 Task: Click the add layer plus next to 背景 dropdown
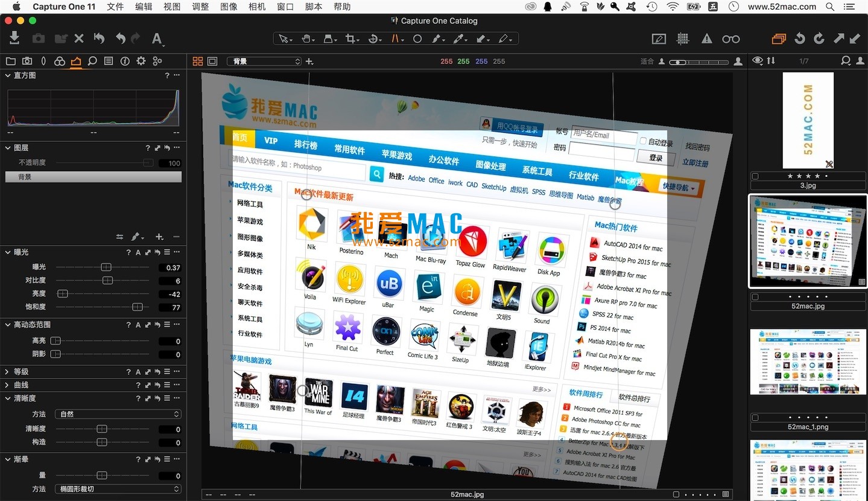(x=309, y=62)
